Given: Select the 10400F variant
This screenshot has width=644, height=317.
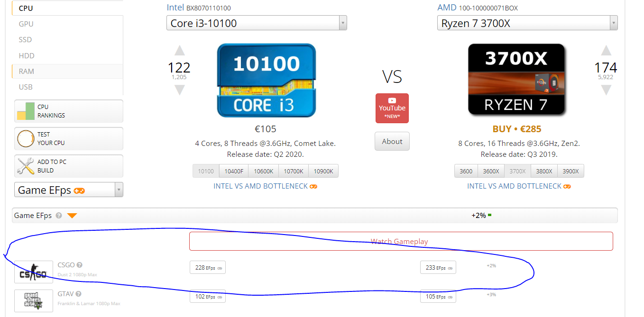Looking at the screenshot, I should [x=234, y=171].
